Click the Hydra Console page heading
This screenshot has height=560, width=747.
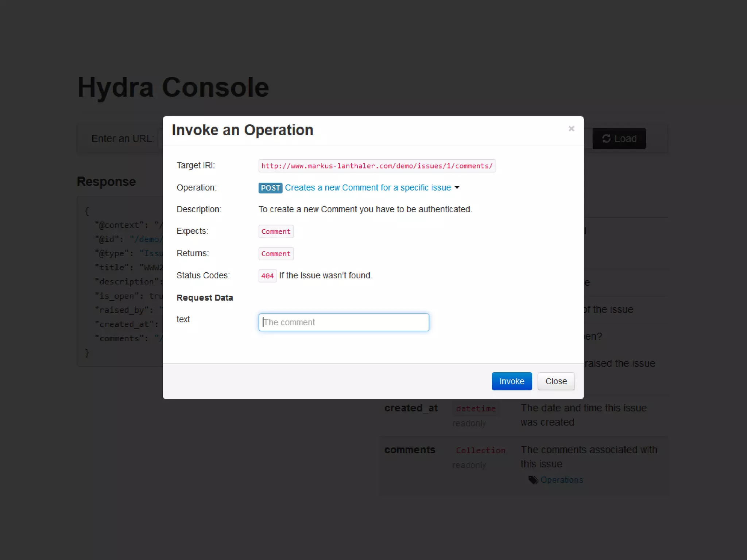tap(173, 87)
